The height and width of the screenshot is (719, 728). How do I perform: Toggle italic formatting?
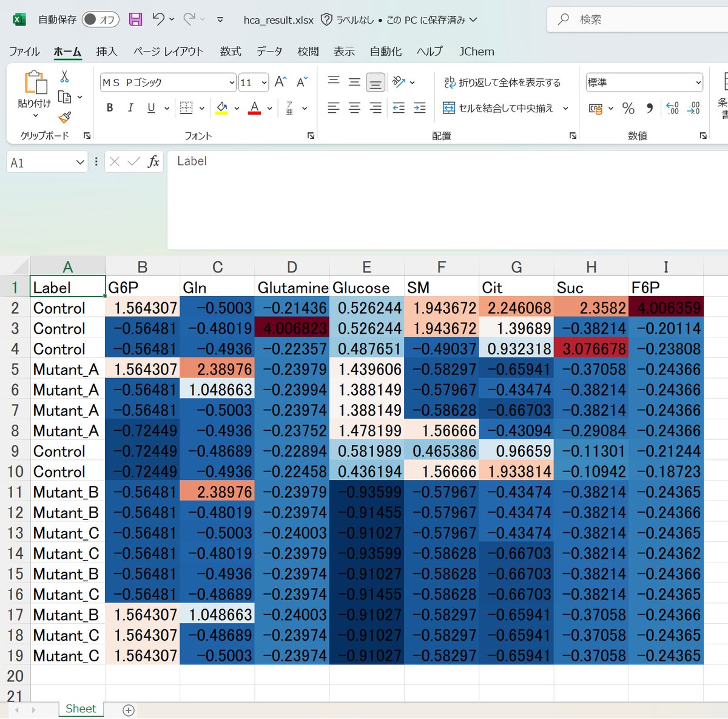[130, 108]
